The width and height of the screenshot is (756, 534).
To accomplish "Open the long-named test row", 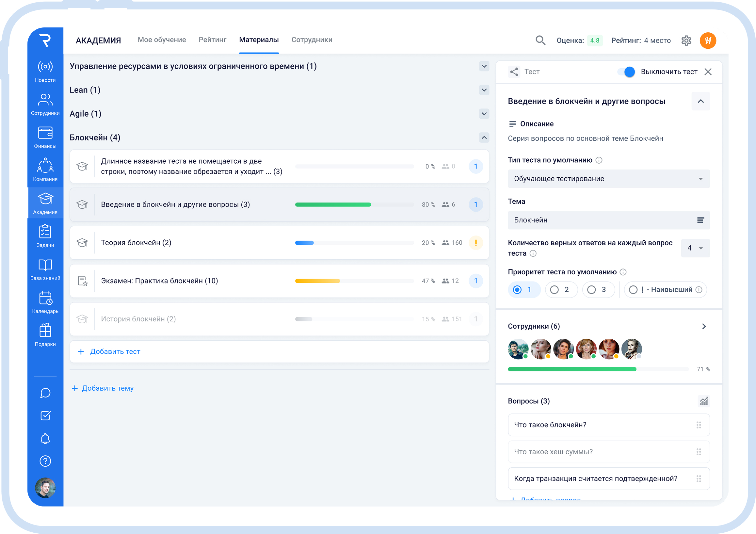I will 279,167.
